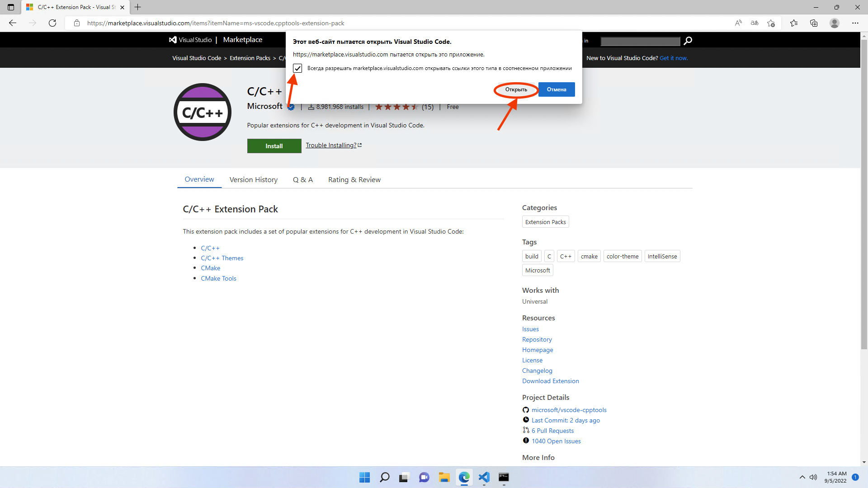Switch to Version History tab
This screenshot has height=488, width=868.
pos(253,180)
